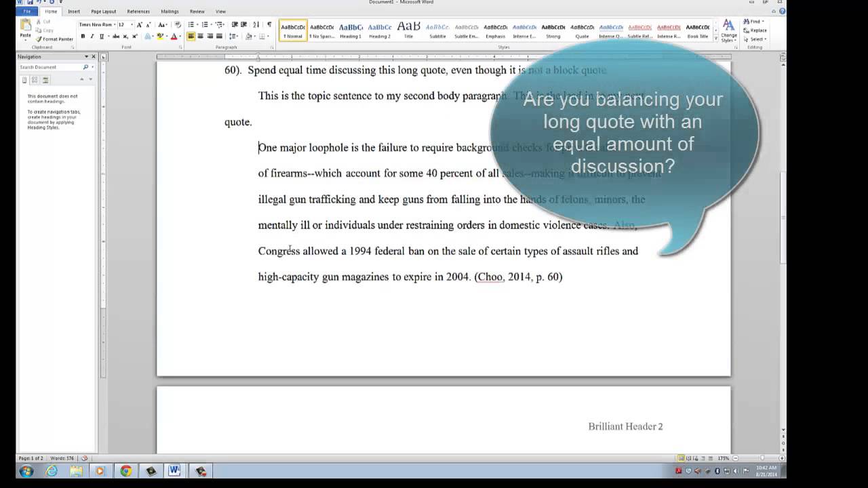Click the zoom slider in status bar
This screenshot has width=868, height=488.
click(763, 458)
